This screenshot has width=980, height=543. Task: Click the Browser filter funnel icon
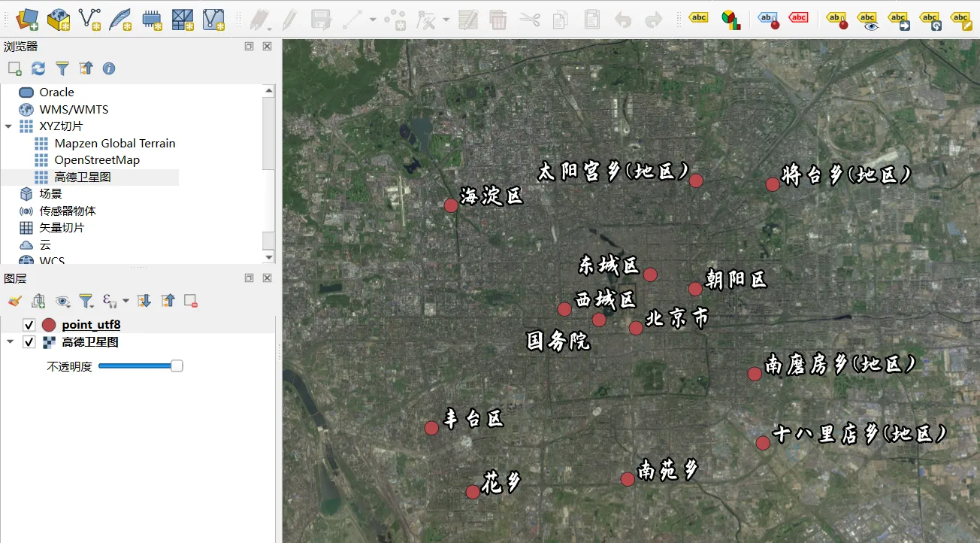coord(62,68)
